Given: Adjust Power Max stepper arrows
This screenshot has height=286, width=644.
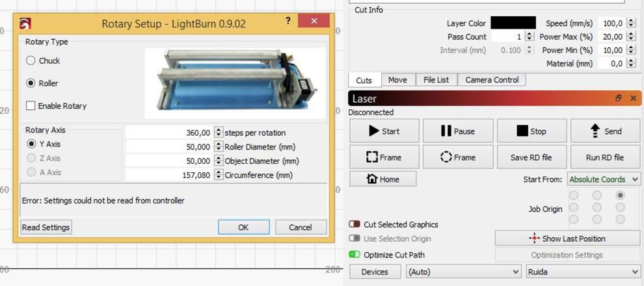Looking at the screenshot, I should pos(631,36).
